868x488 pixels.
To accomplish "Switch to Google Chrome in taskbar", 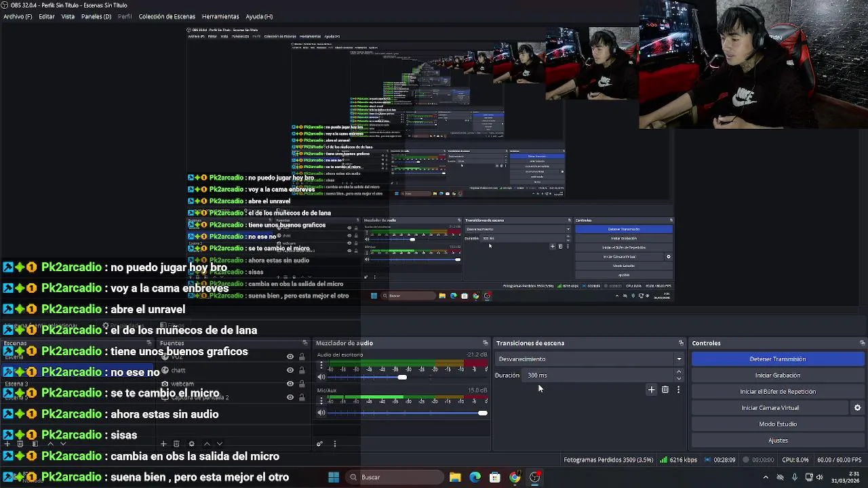I will [515, 477].
